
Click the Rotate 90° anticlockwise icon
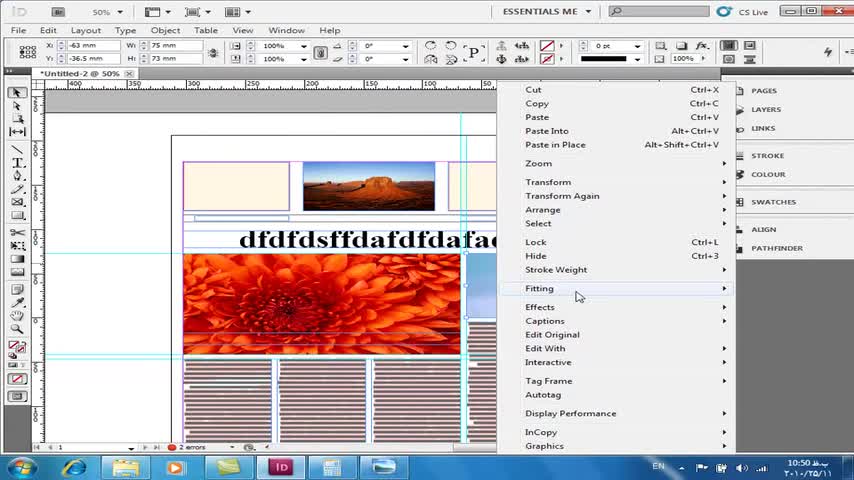click(450, 45)
